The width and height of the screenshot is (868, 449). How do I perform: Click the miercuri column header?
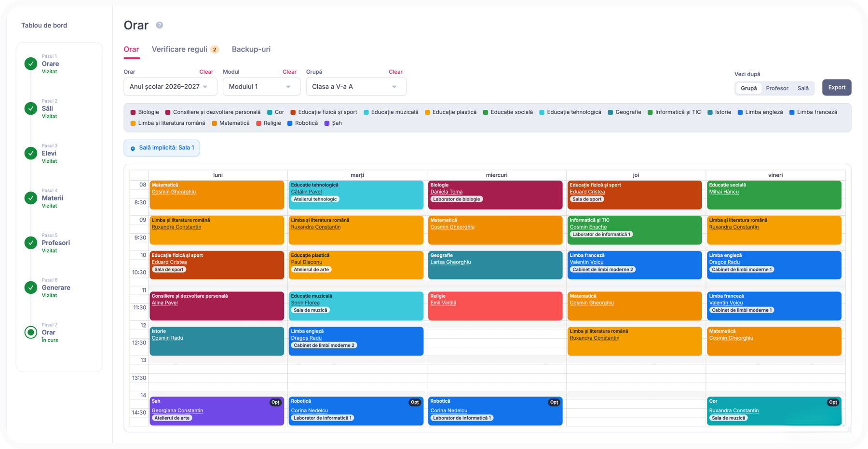(x=497, y=175)
